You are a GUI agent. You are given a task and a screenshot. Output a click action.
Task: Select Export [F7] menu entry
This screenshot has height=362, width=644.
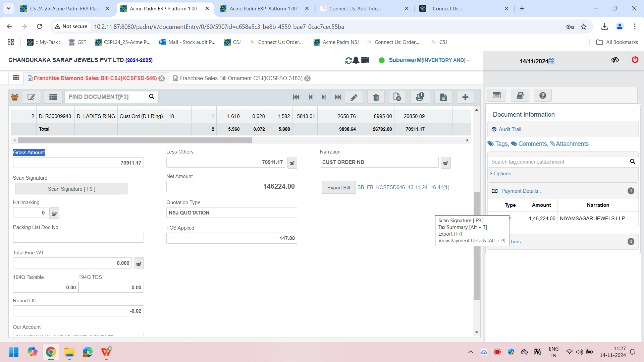tap(450, 234)
